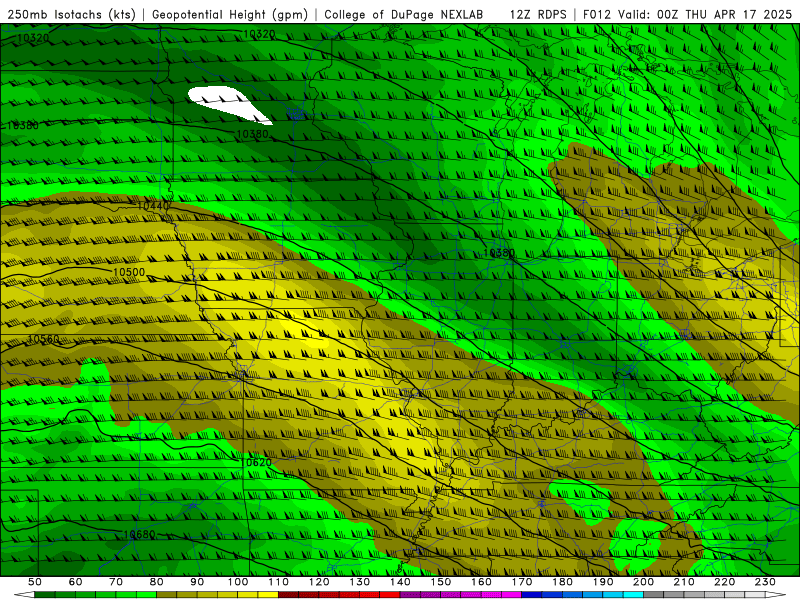Click the 'College of DuPage NEXLAB' text
800x600 pixels.
point(403,15)
